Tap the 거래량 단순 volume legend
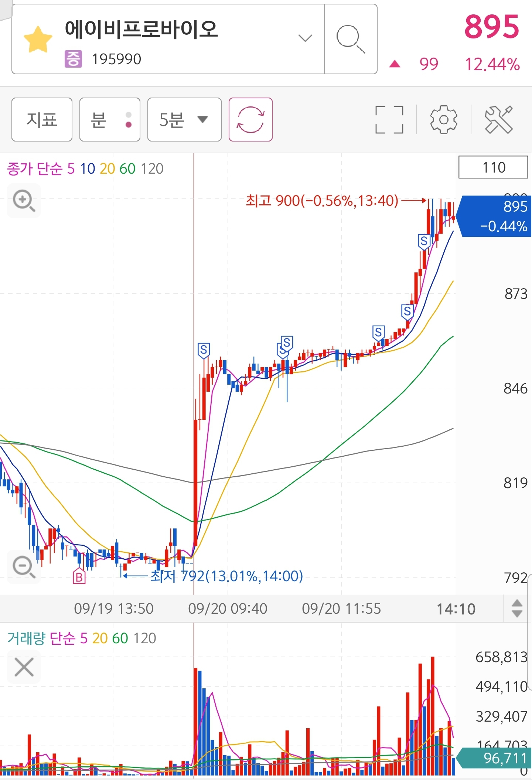 tap(41, 638)
